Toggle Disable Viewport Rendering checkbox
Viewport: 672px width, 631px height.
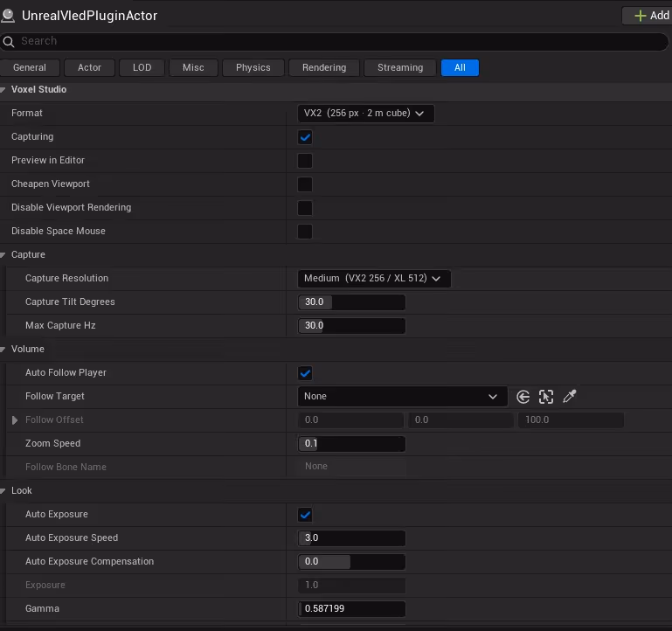[305, 208]
